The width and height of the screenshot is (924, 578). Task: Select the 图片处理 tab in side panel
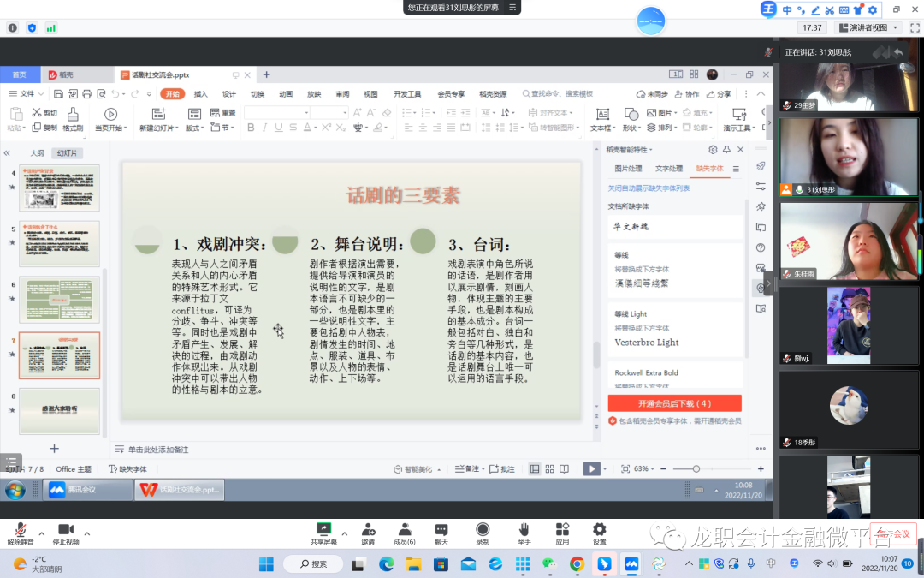(x=628, y=169)
